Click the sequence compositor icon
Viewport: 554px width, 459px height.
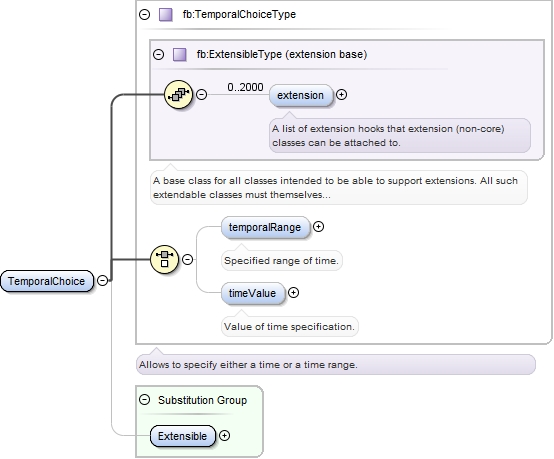(178, 94)
